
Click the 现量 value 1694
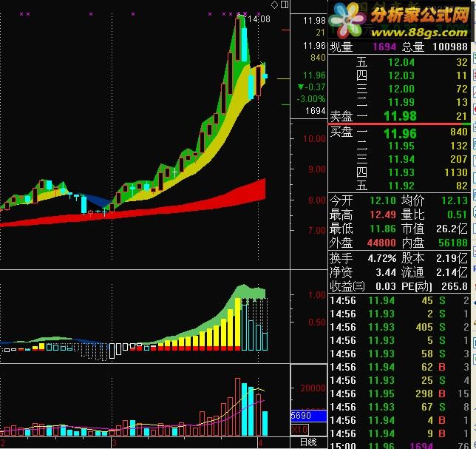coord(384,47)
